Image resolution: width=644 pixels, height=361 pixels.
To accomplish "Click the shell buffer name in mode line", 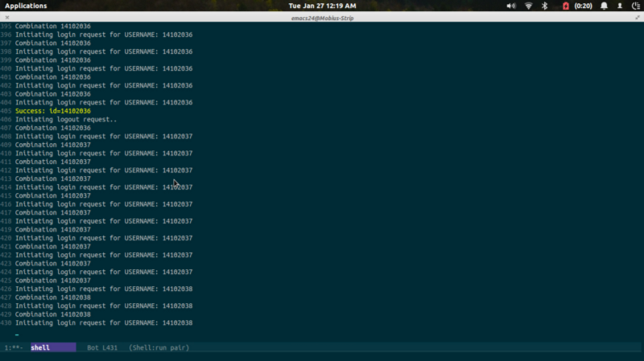I will tap(40, 347).
